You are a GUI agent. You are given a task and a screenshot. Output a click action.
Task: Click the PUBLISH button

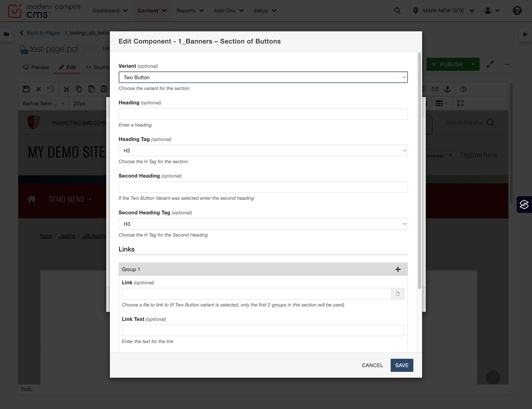click(447, 64)
